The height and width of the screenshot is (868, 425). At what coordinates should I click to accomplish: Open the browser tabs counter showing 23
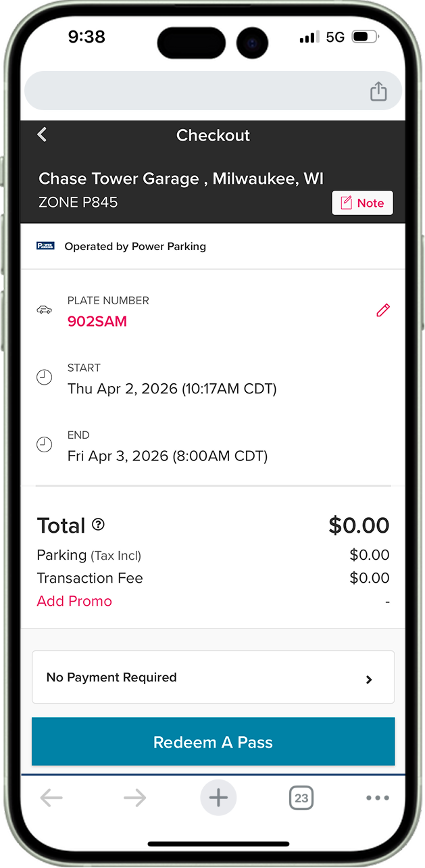[301, 798]
